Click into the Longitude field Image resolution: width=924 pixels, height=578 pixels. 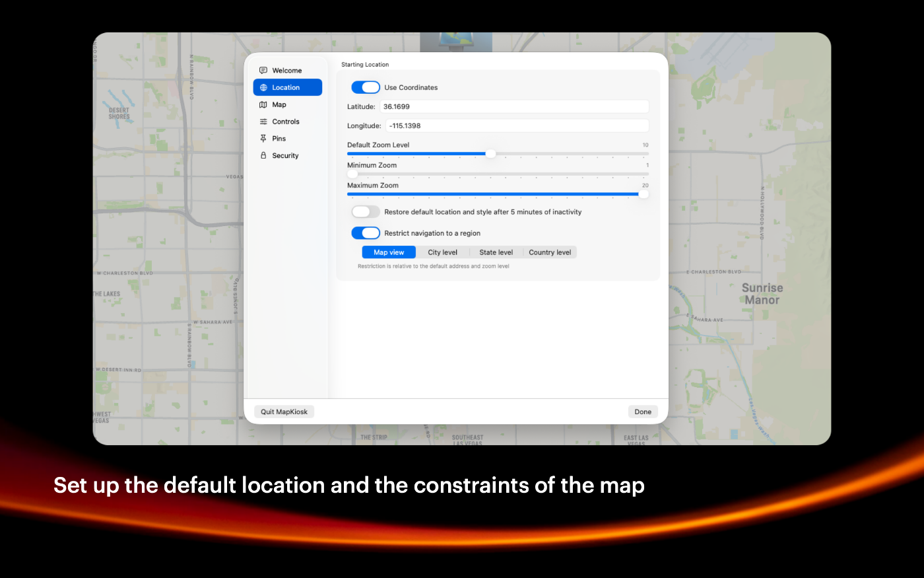point(517,126)
